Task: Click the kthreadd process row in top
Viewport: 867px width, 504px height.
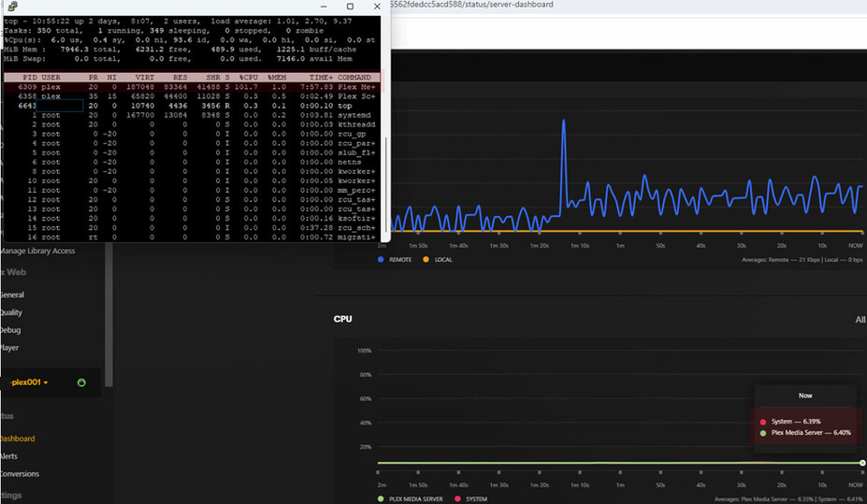Action: pyautogui.click(x=192, y=124)
